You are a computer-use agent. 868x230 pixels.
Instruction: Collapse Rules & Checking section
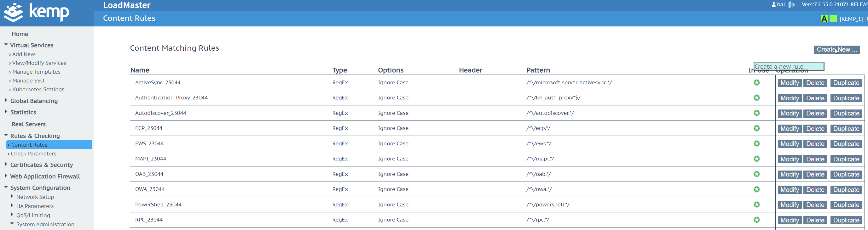[6, 135]
